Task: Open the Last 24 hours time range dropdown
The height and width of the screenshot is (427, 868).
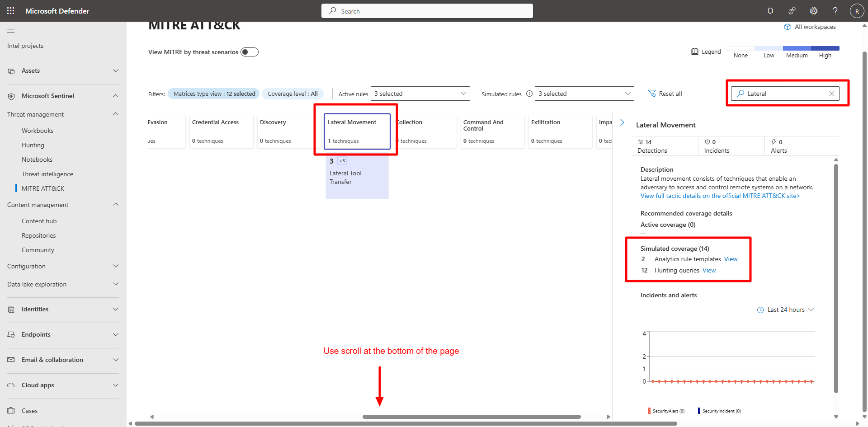Action: (786, 310)
